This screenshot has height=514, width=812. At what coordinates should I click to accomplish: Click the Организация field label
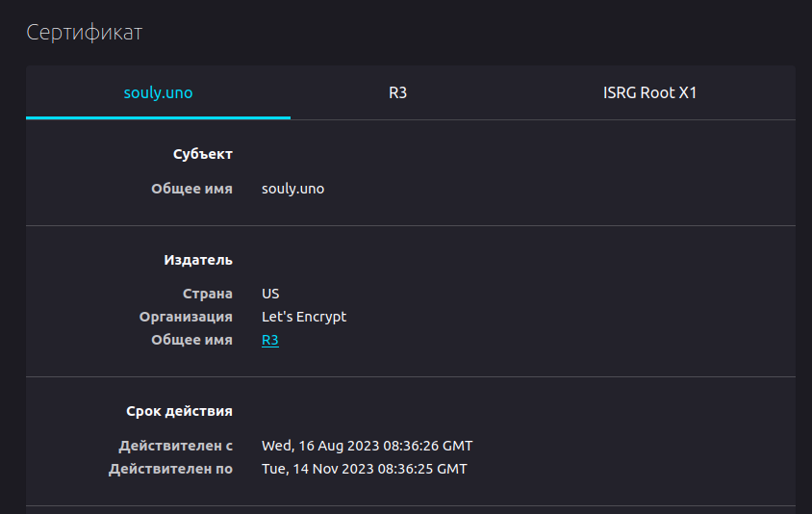(186, 317)
